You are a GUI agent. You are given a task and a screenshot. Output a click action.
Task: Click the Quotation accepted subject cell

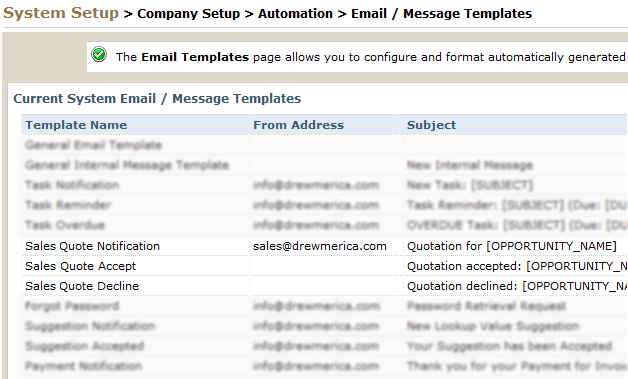pyautogui.click(x=517, y=266)
